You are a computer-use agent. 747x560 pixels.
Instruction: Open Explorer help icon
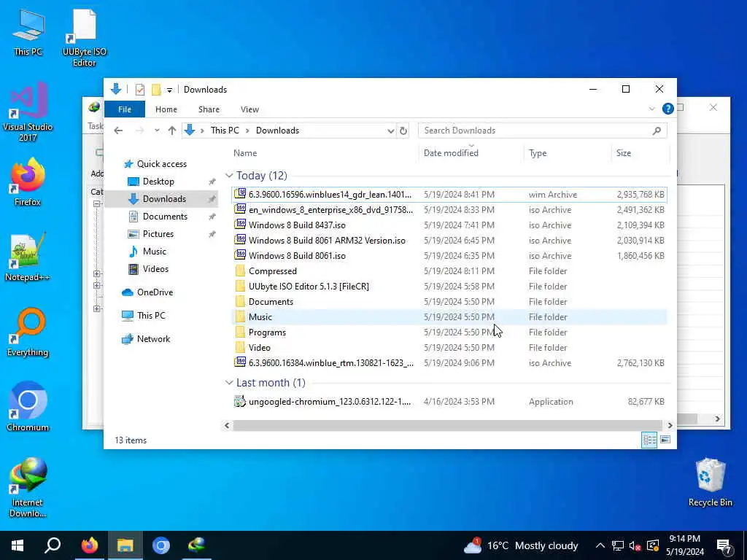[x=668, y=109]
